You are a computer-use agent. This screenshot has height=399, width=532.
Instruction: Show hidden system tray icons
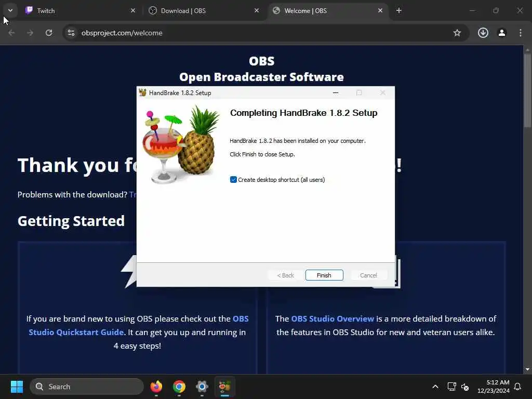click(435, 387)
